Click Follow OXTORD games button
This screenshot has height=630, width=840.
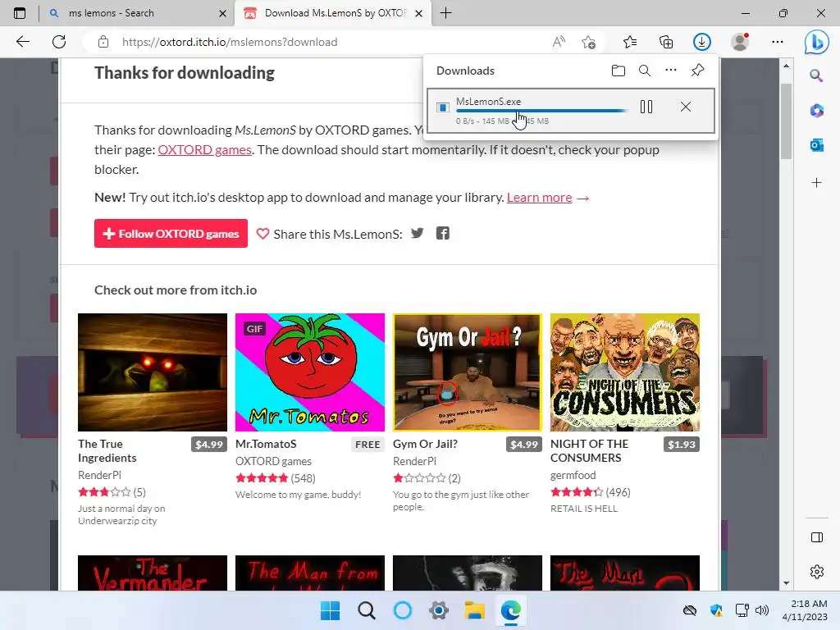point(171,234)
